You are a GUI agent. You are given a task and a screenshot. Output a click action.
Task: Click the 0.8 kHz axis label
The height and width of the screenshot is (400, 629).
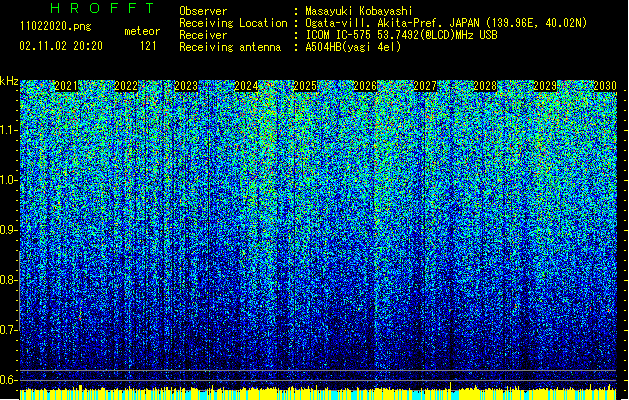9,280
